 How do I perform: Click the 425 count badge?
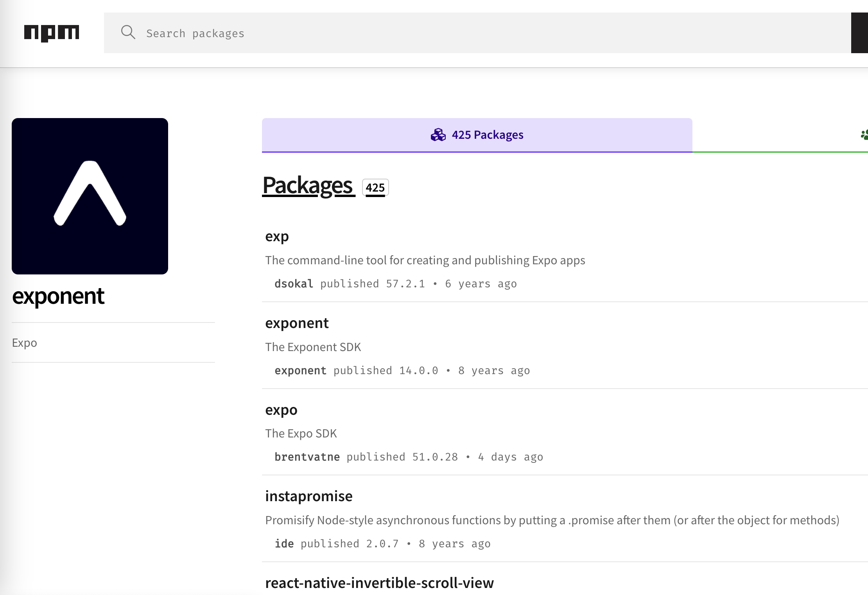coord(375,188)
